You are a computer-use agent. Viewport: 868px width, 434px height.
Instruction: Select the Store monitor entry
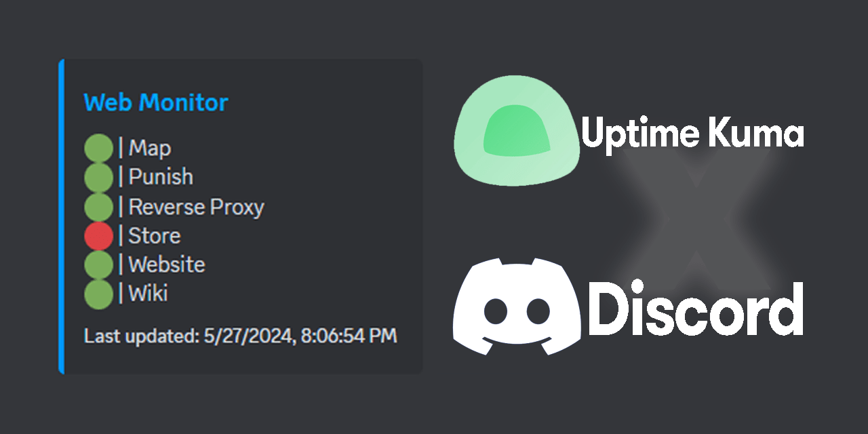point(155,236)
